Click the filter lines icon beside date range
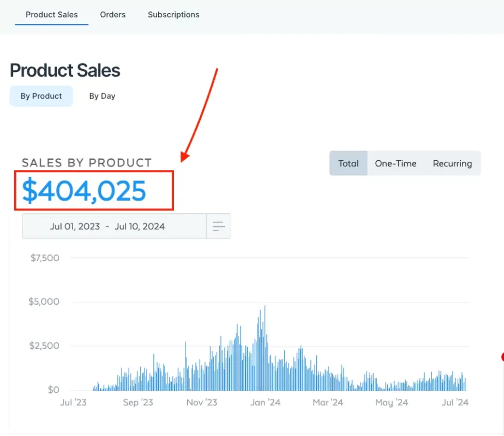This screenshot has height=436, width=504. (x=219, y=226)
